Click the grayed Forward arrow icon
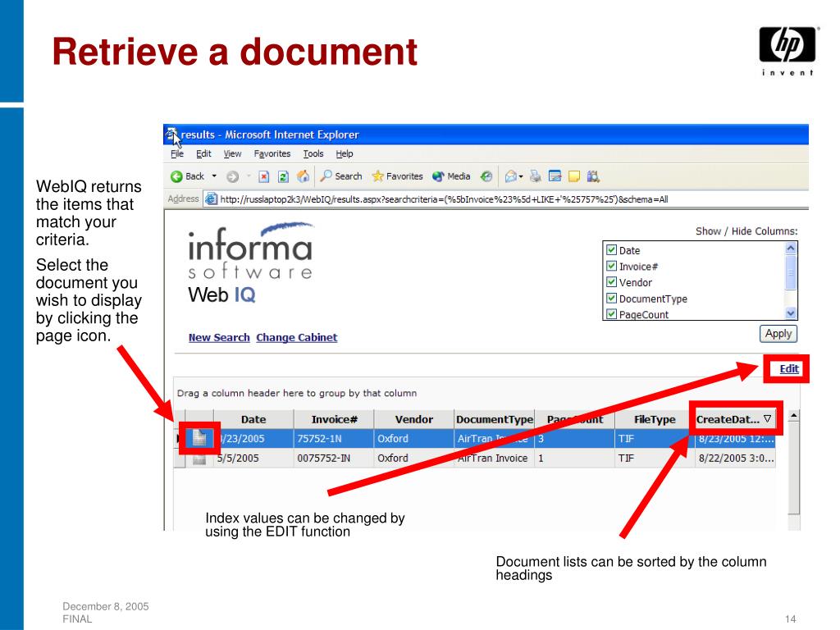Screen dimensions: 840x630 232,176
